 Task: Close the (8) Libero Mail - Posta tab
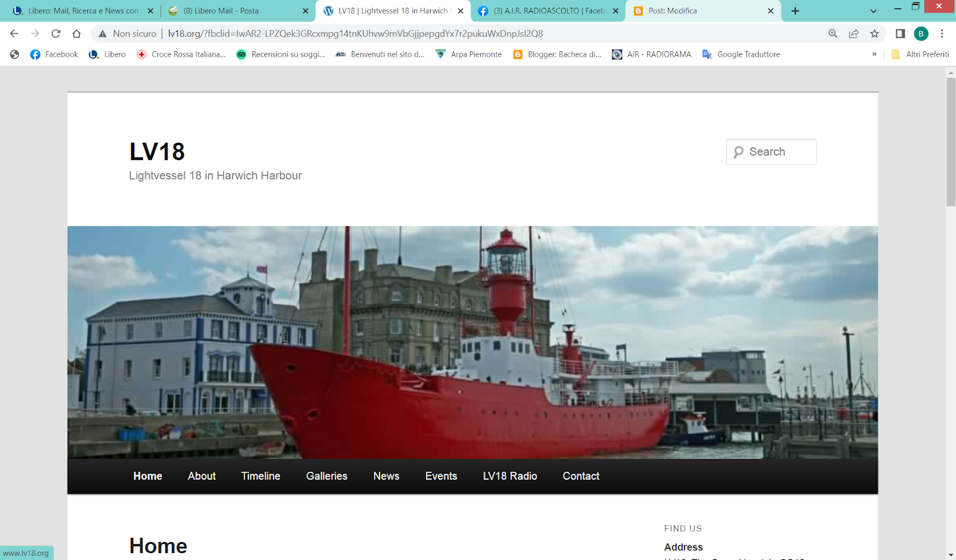coord(305,11)
